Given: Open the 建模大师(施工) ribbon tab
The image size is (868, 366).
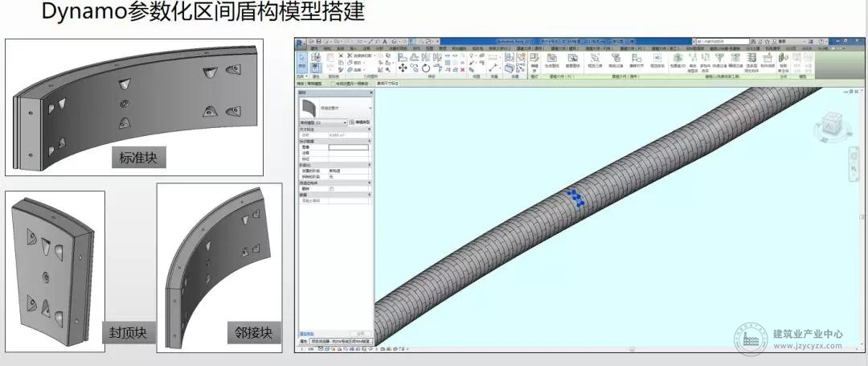Looking at the screenshot, I should click(665, 48).
